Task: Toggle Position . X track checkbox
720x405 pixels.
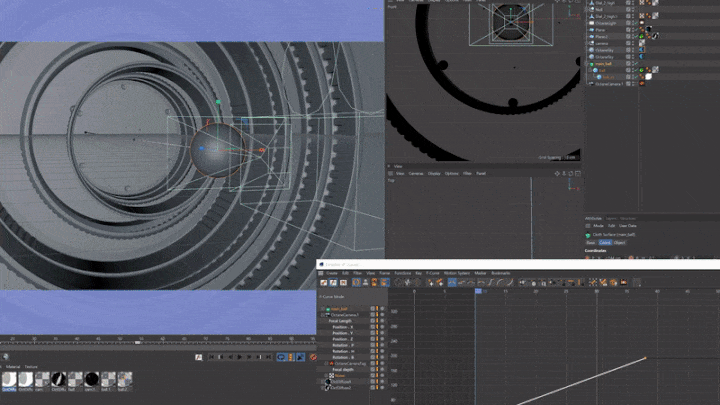Action: (373, 327)
